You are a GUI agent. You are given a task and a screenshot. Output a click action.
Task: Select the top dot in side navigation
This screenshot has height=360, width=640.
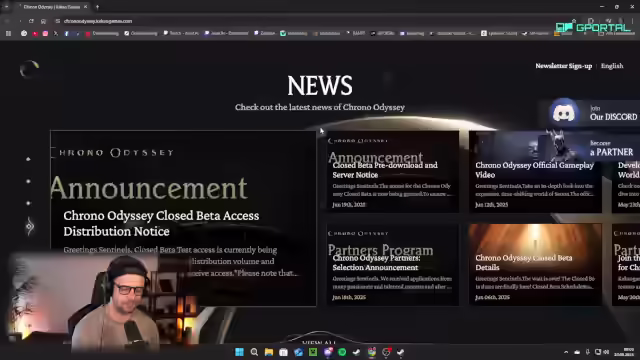tap(28, 159)
